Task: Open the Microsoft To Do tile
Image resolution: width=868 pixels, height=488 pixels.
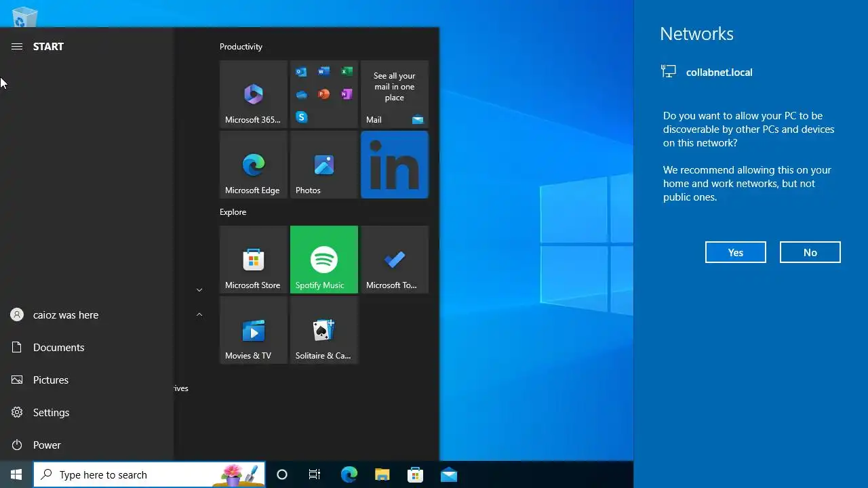Action: tap(395, 260)
